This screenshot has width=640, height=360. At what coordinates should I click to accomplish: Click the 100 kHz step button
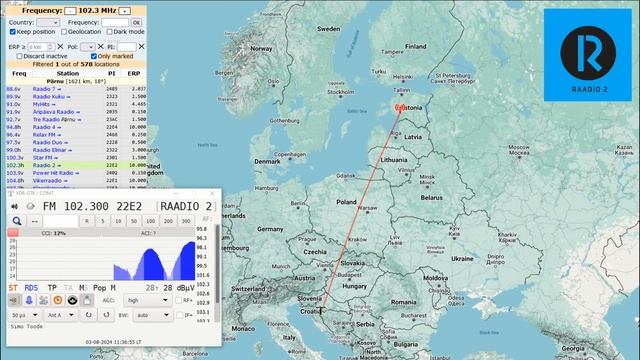(151, 221)
